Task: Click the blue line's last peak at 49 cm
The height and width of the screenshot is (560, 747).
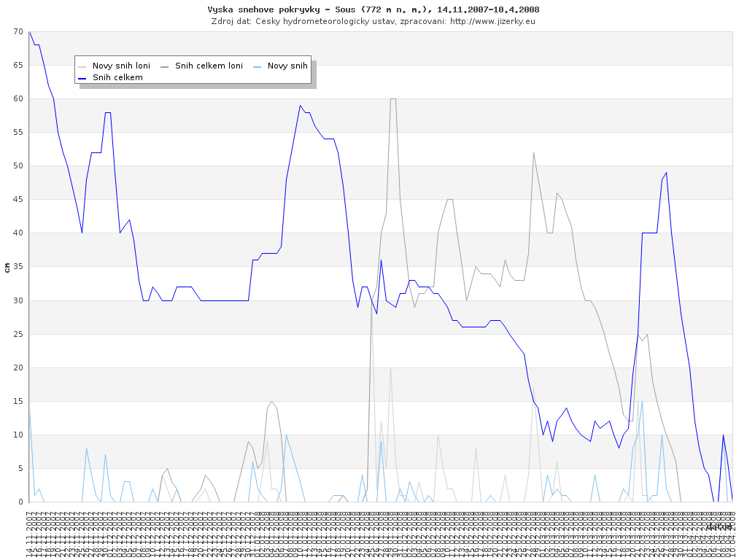Action: pyautogui.click(x=666, y=173)
